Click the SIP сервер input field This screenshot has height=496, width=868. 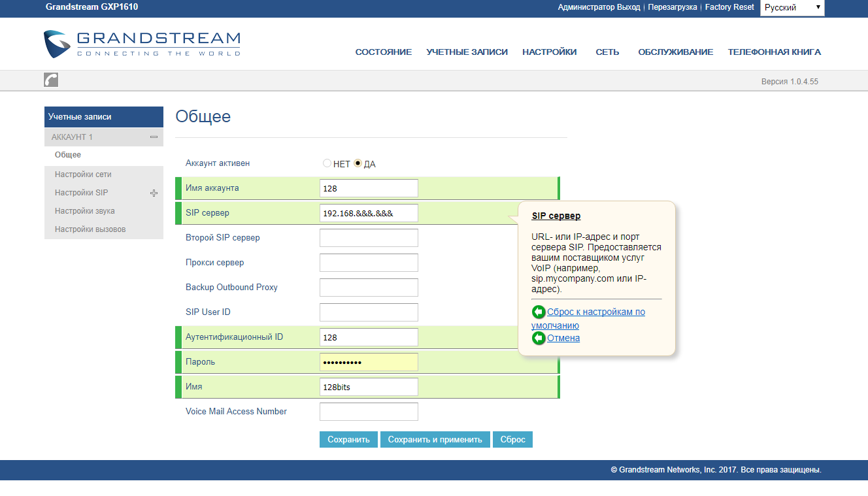[369, 213]
